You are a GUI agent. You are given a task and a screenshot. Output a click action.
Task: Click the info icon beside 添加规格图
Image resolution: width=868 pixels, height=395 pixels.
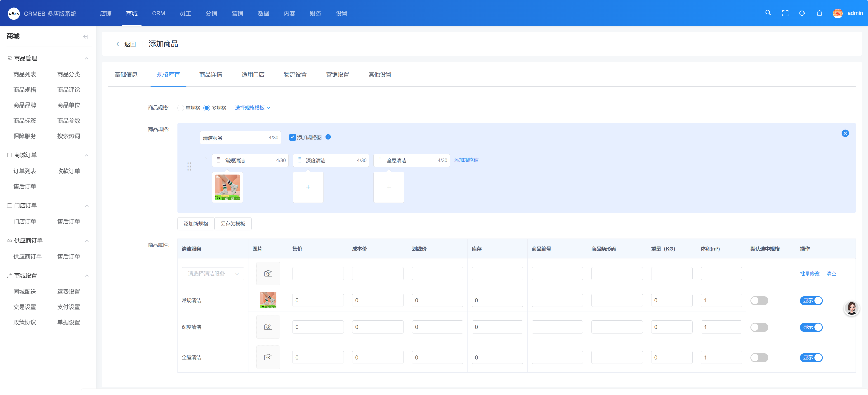click(328, 137)
